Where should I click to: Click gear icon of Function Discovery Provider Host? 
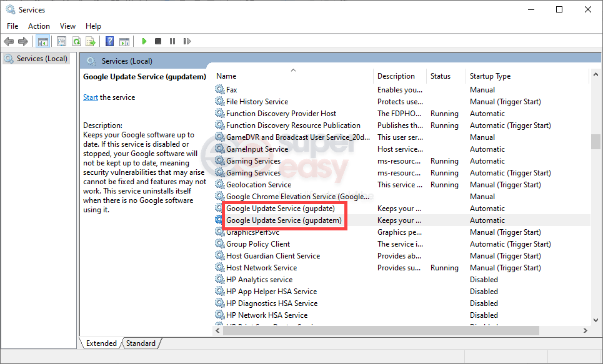pyautogui.click(x=219, y=114)
